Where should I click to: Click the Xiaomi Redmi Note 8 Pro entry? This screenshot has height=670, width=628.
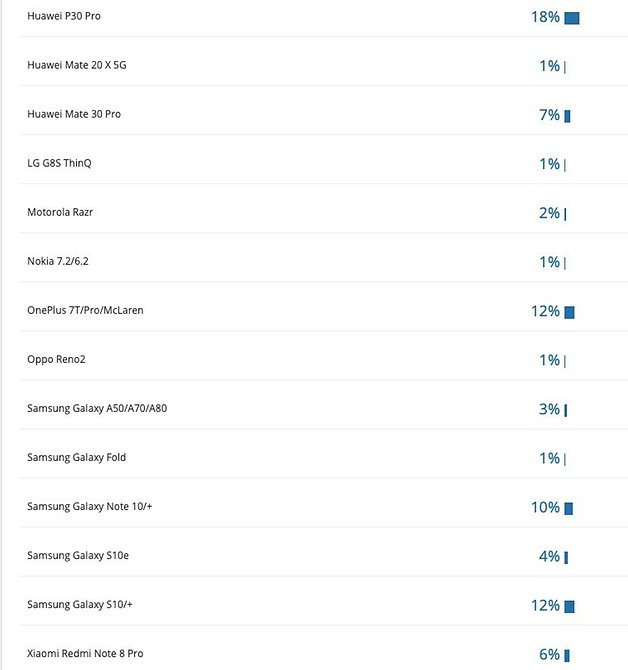(x=85, y=654)
